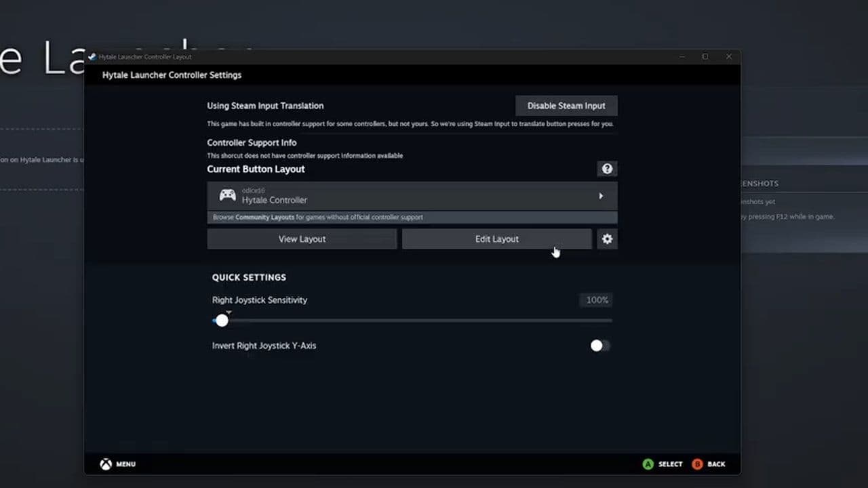Click the far right end of the sensitivity track
Viewport: 868px width, 488px height.
click(610, 321)
